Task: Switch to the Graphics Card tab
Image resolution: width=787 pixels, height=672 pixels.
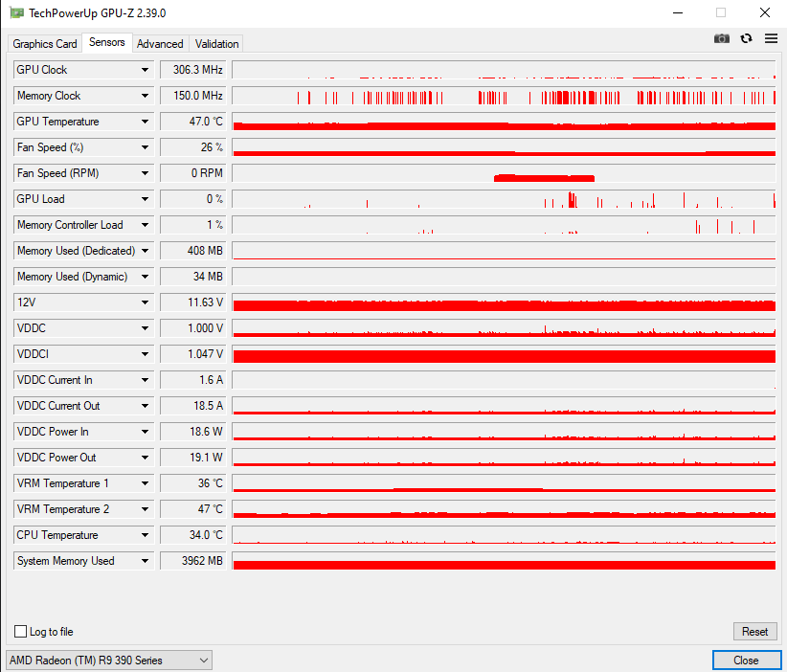Action: point(45,44)
